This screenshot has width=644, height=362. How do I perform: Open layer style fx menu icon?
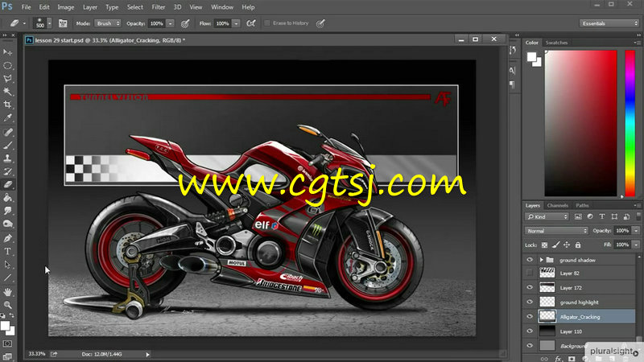[x=558, y=359]
